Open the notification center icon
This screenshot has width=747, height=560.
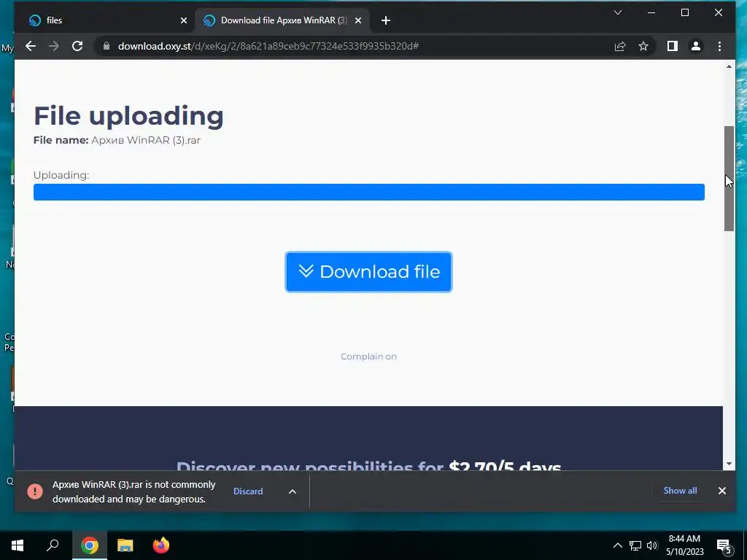pyautogui.click(x=724, y=546)
